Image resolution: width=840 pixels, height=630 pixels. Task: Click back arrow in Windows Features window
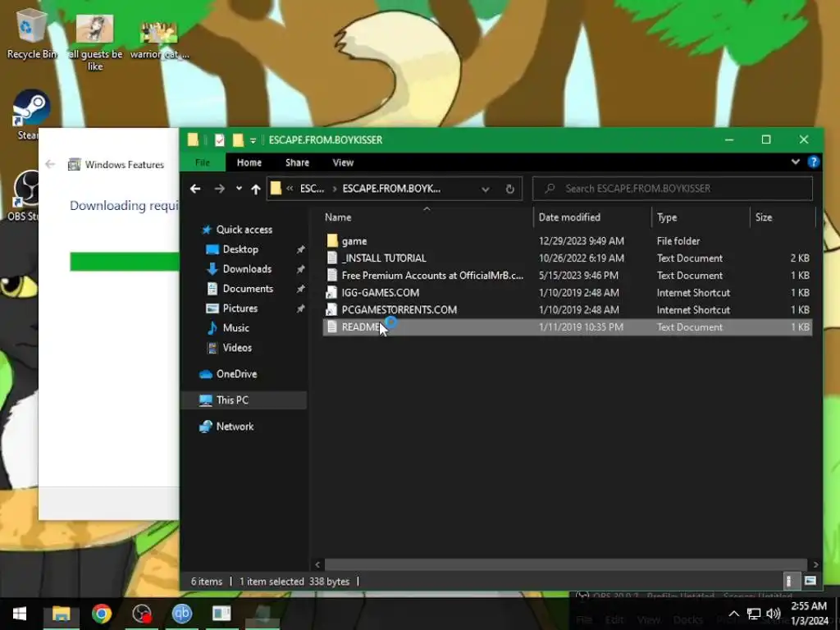(x=50, y=164)
